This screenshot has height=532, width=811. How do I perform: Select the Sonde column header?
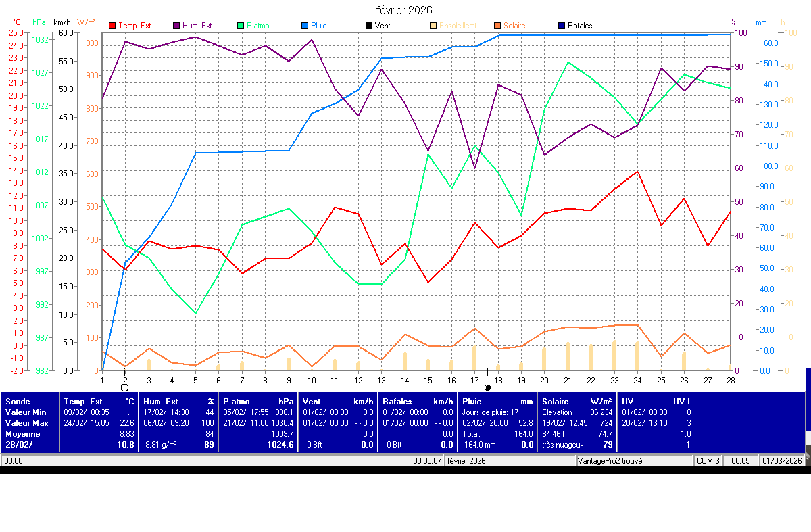[x=18, y=402]
